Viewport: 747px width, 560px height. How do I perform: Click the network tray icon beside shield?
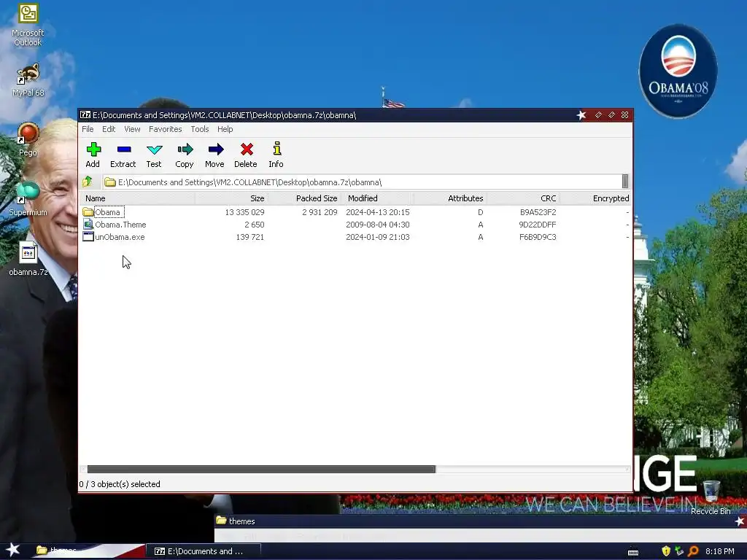679,551
